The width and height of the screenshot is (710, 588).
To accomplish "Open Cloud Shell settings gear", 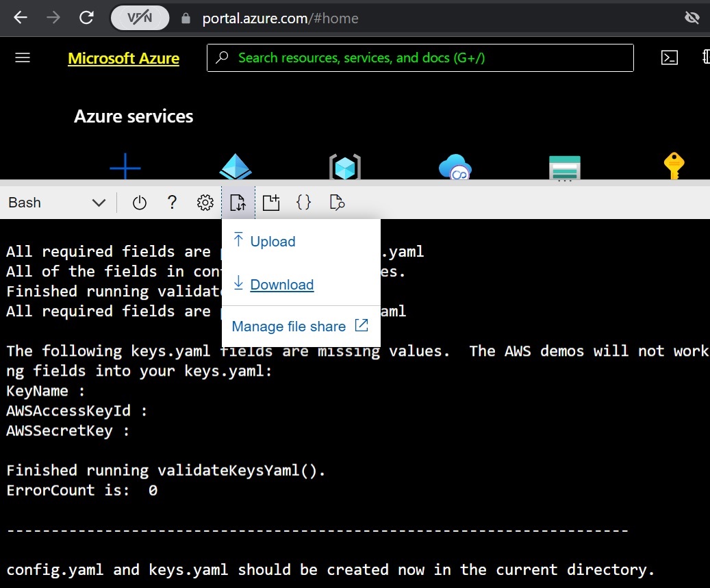I will pos(205,203).
